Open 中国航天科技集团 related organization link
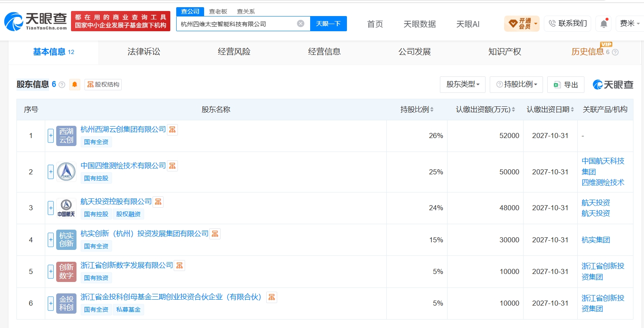The image size is (644, 328). point(603,166)
